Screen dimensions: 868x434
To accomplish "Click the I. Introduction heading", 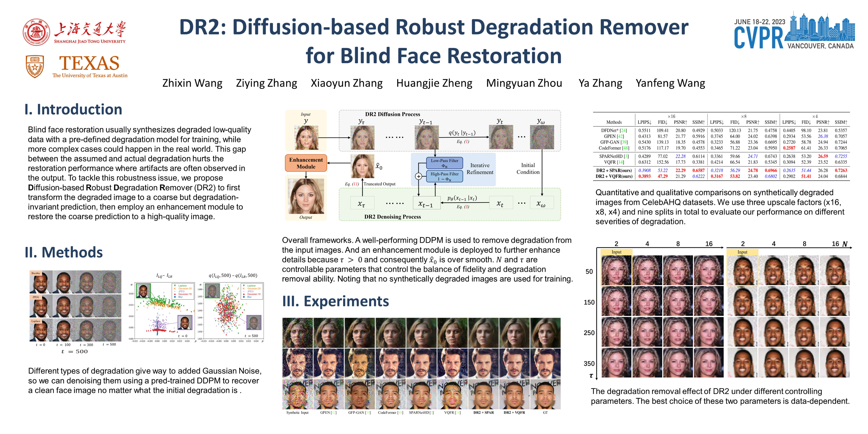I will (x=73, y=110).
